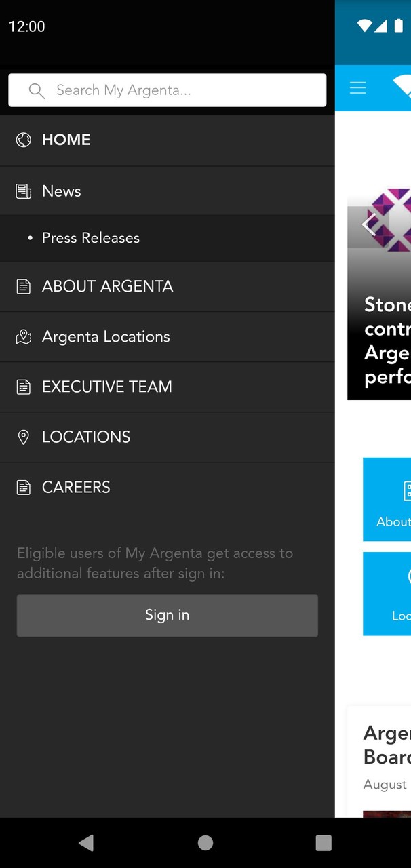Tap the document icon beside ABOUT ARGENTA
Viewport: 411px width, 868px height.
[24, 286]
